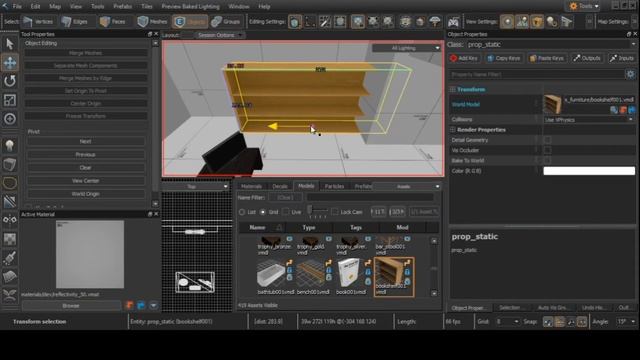Screen dimensions: 640x360
Task: Open the Top view 2D viewport dropdown
Action: coord(195,187)
